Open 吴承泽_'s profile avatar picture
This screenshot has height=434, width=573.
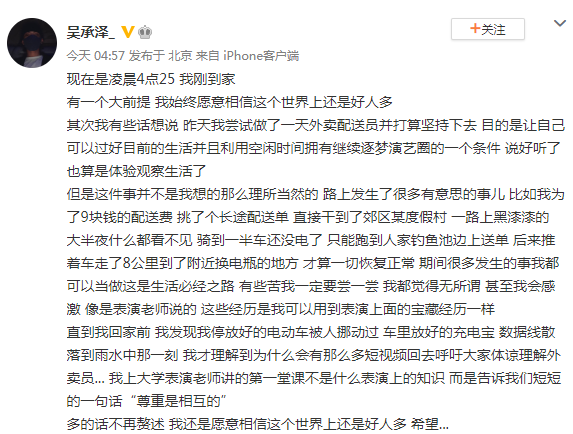pos(32,43)
